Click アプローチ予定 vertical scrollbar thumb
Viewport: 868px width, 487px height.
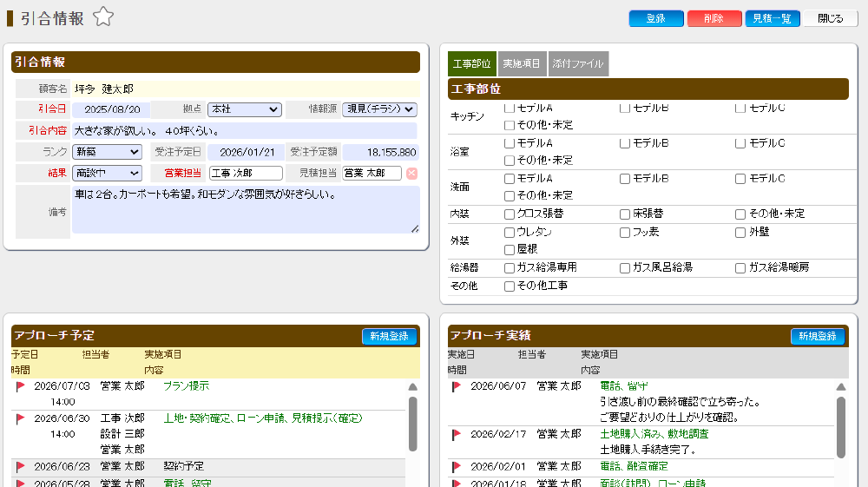412,424
